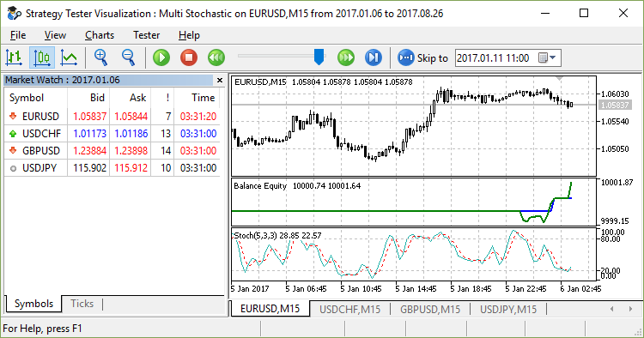This screenshot has height=338, width=644.
Task: Click the USDJPY neutral dot icon
Action: pos(13,168)
